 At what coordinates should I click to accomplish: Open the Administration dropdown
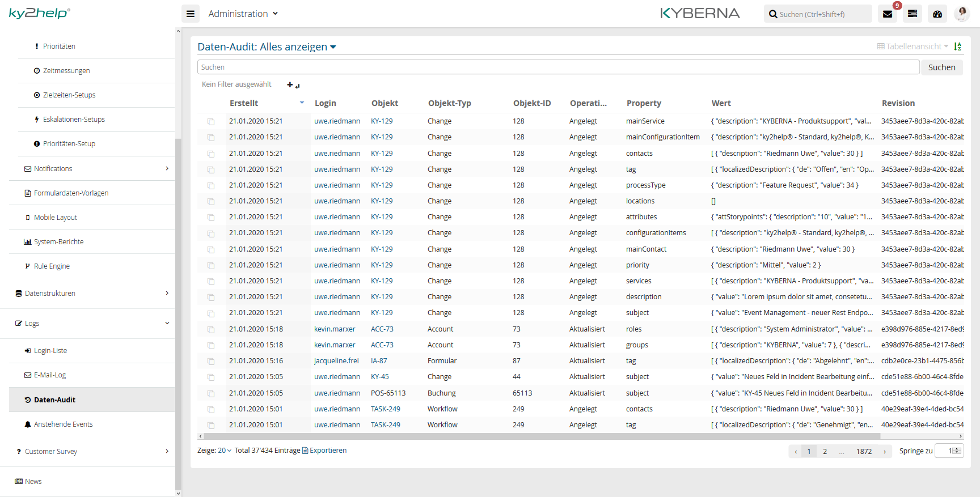click(243, 14)
